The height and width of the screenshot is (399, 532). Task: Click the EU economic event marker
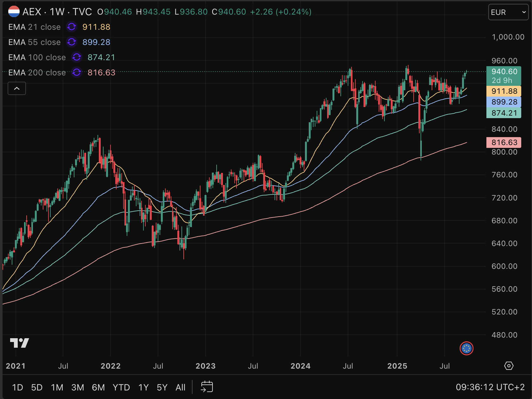pyautogui.click(x=466, y=348)
